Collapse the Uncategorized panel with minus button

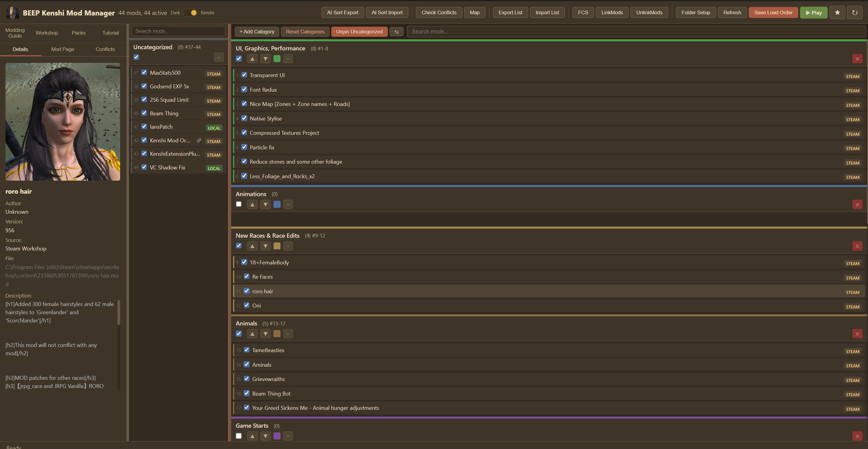[218, 57]
